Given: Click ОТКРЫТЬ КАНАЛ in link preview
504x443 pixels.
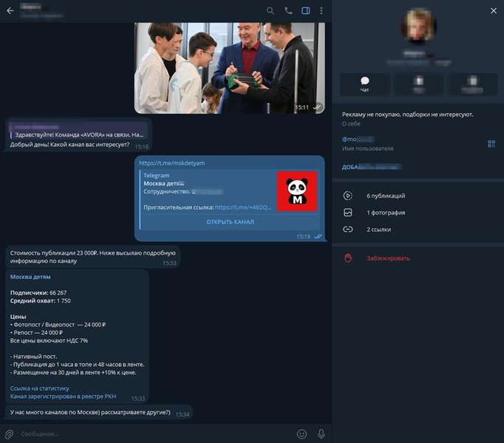Looking at the screenshot, I should tap(230, 221).
